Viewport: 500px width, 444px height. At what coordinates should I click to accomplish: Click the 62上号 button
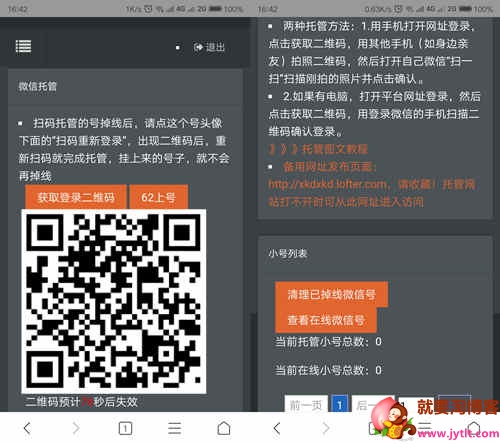pos(159,197)
